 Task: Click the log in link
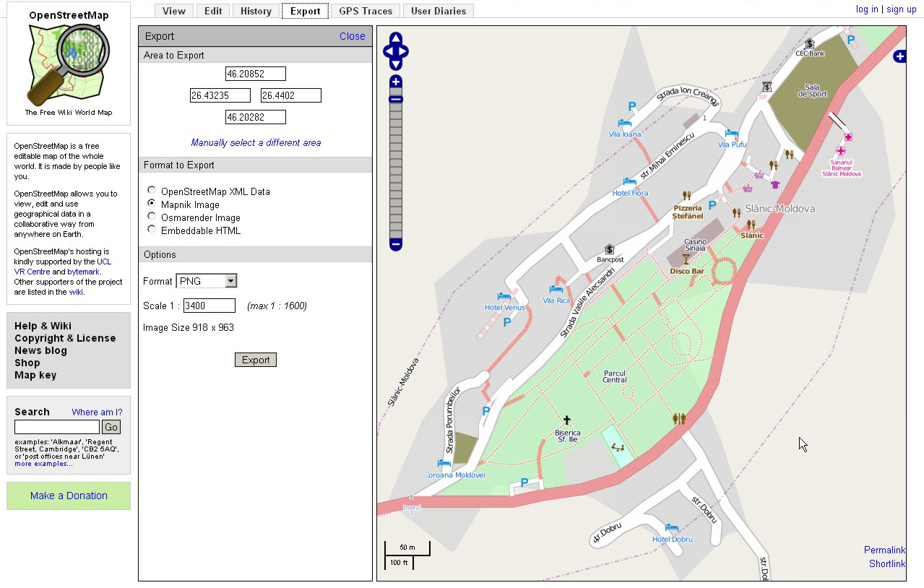coord(867,9)
